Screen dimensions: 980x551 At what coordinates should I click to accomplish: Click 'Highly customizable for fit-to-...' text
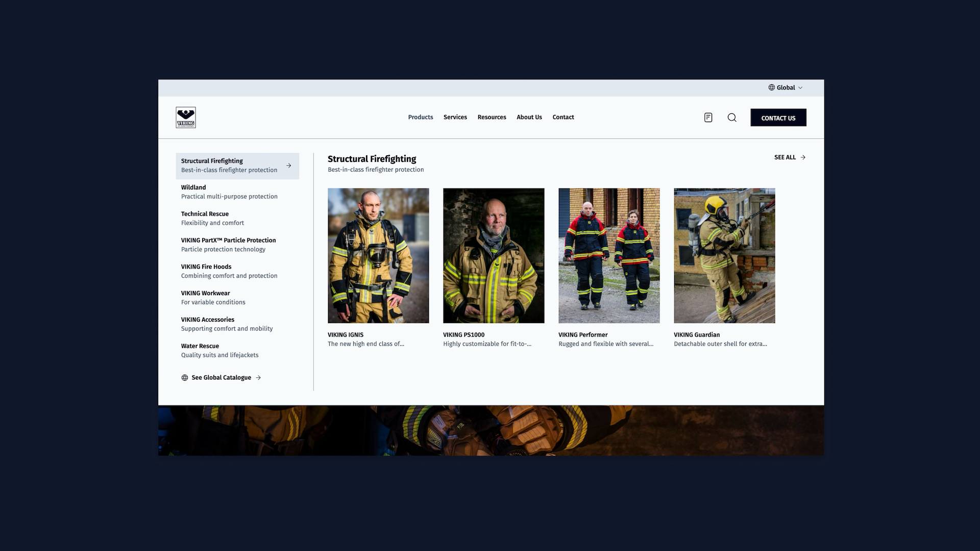click(487, 344)
